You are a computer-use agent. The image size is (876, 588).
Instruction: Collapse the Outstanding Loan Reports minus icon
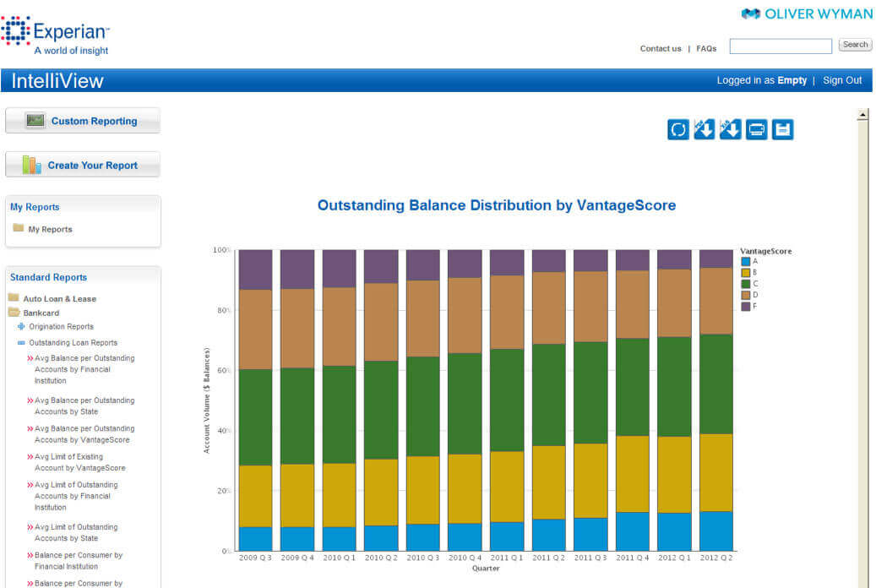21,343
